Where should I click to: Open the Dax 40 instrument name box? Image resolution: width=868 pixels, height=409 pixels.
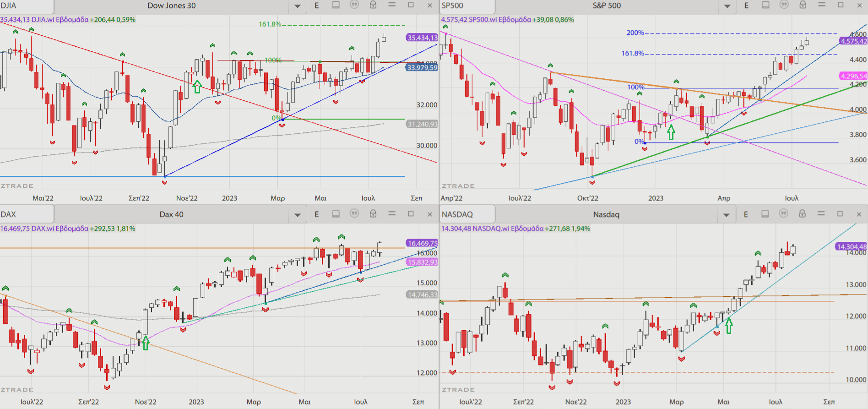(x=172, y=214)
